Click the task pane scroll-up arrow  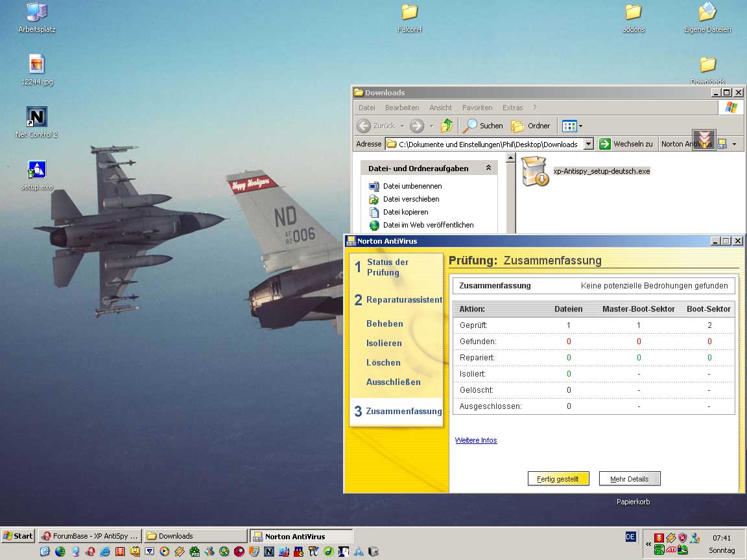510,157
